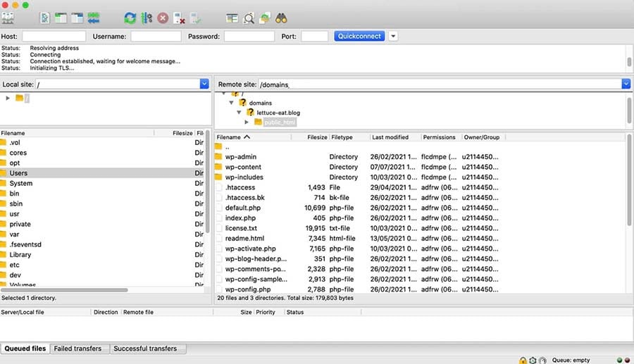Refresh the file and folder lists
The image size is (634, 364).
point(130,18)
